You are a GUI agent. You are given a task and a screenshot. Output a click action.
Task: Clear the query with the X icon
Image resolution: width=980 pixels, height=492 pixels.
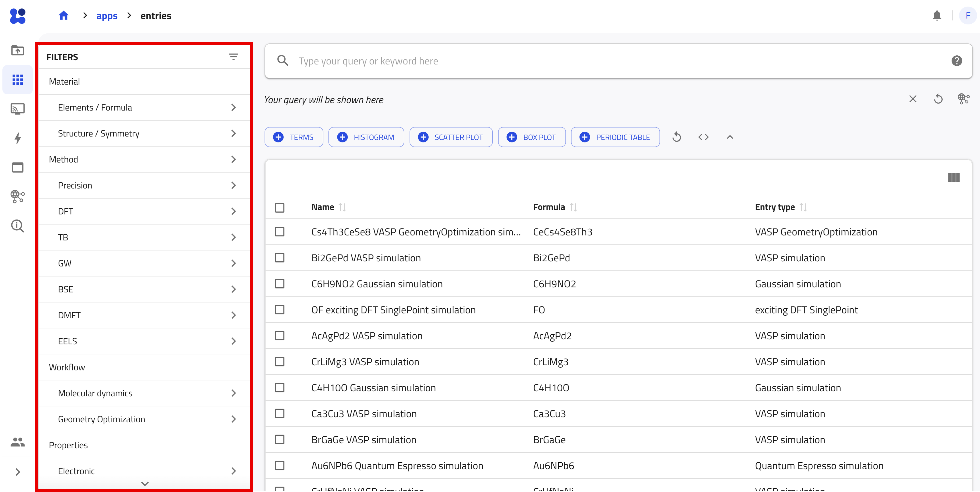pyautogui.click(x=913, y=99)
